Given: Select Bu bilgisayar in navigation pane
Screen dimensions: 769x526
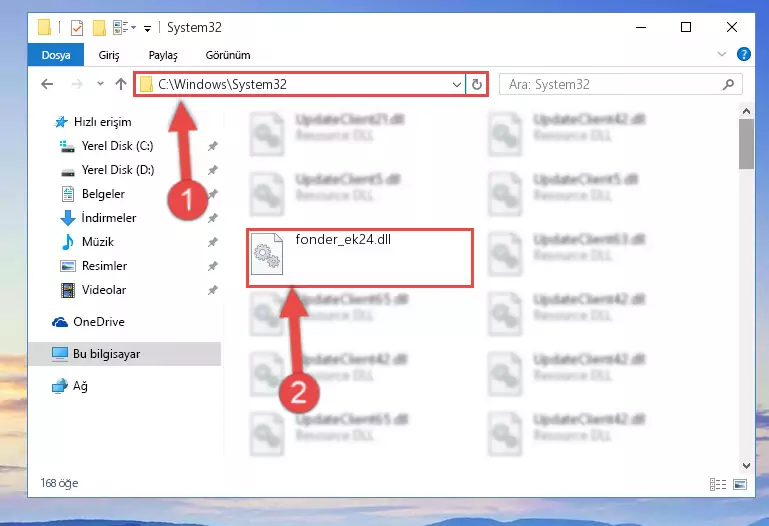Looking at the screenshot, I should pyautogui.click(x=106, y=354).
